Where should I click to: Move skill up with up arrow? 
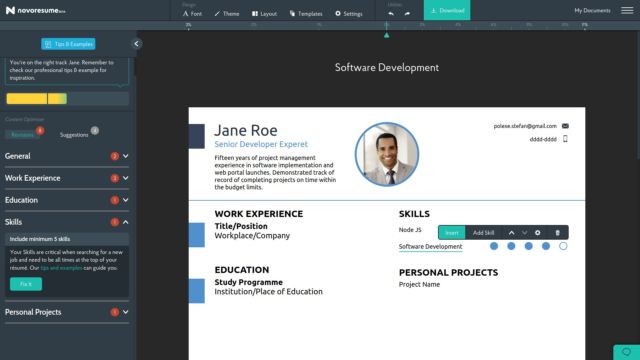coord(511,233)
